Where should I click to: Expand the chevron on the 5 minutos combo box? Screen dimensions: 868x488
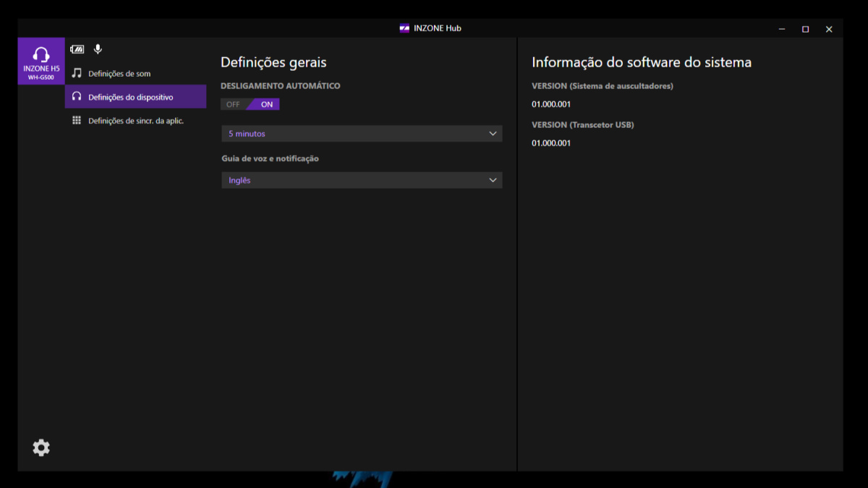(x=493, y=134)
